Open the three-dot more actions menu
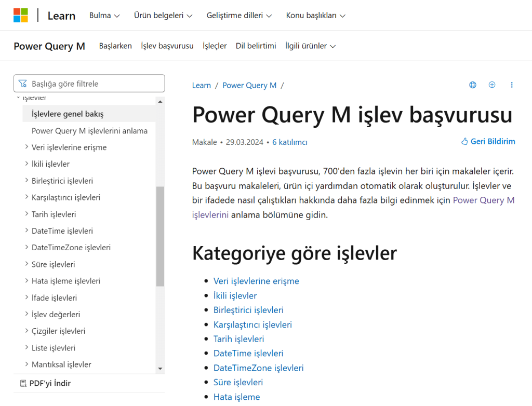The image size is (532, 406). [x=512, y=85]
